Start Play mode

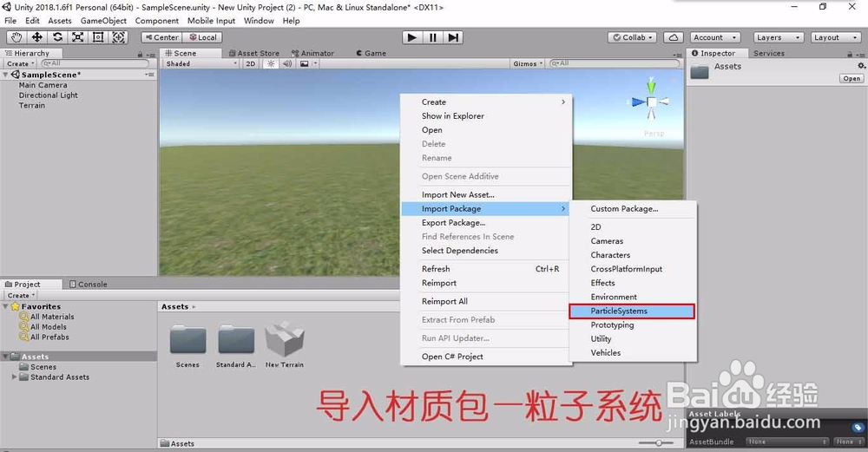point(411,37)
